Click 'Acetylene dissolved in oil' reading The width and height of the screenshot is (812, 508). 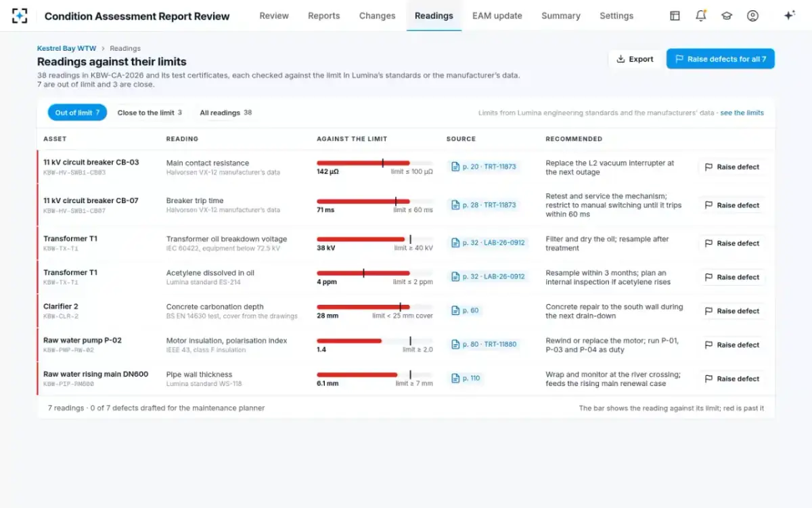[x=210, y=273]
